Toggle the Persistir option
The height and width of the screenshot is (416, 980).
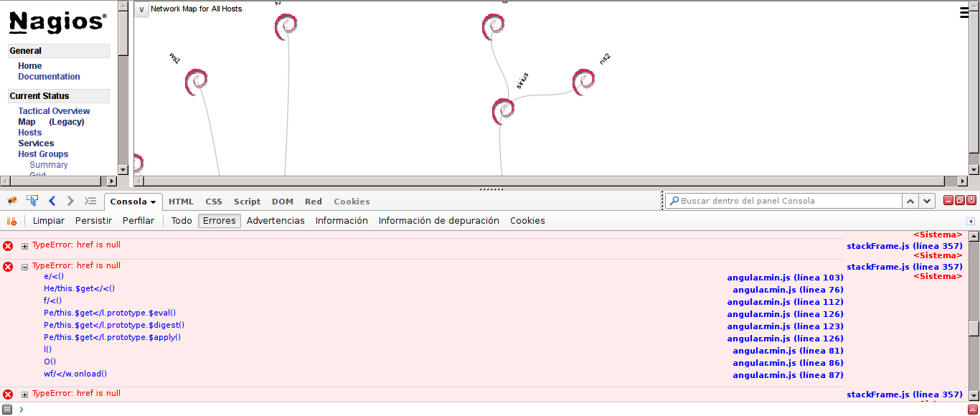[93, 221]
